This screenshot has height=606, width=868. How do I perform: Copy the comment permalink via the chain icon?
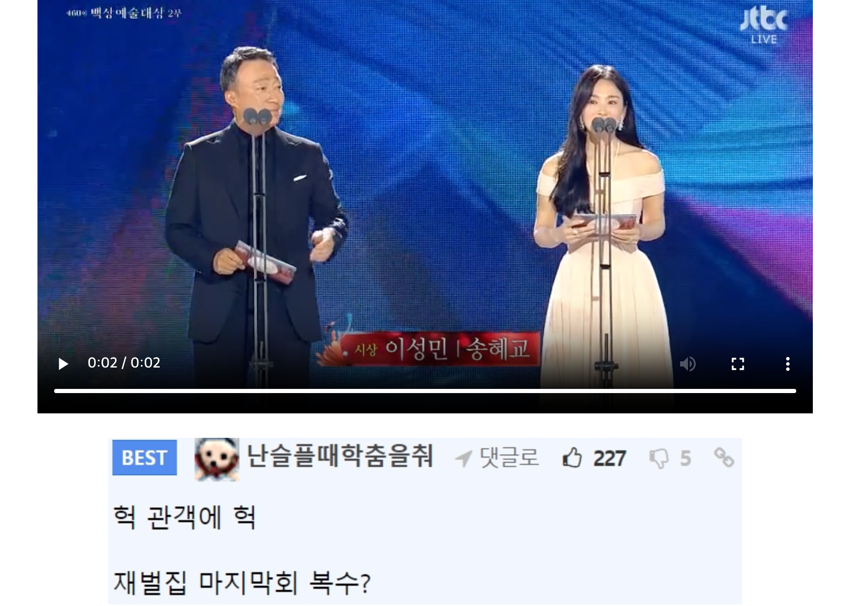click(x=723, y=458)
